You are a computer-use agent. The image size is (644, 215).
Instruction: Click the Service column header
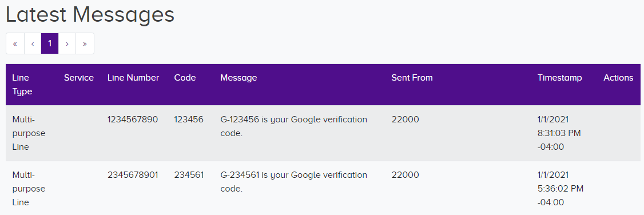[79, 78]
